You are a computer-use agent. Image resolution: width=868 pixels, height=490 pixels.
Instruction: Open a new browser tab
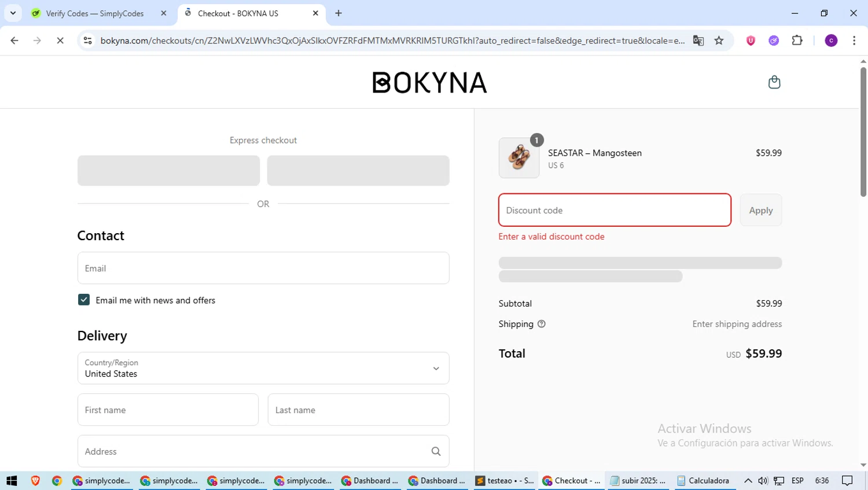pos(339,13)
